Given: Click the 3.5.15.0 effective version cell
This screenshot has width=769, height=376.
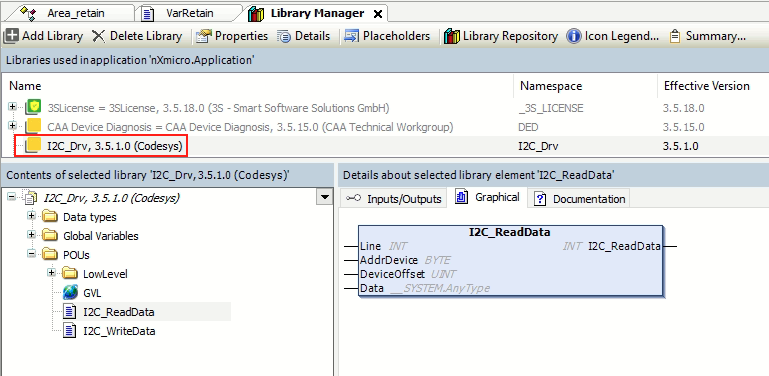Looking at the screenshot, I should [684, 127].
